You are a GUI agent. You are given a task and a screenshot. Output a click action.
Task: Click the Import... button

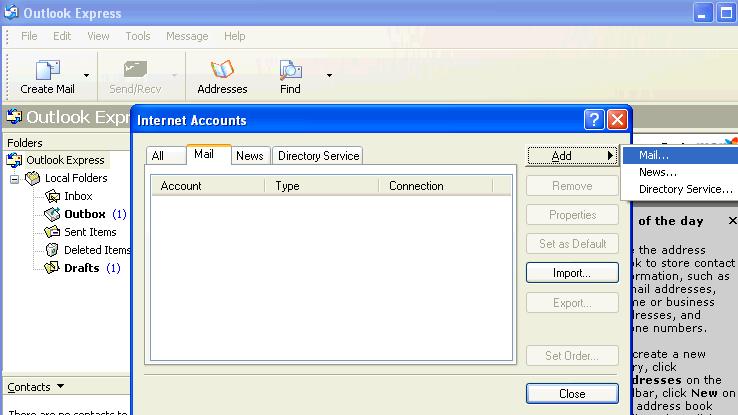572,273
